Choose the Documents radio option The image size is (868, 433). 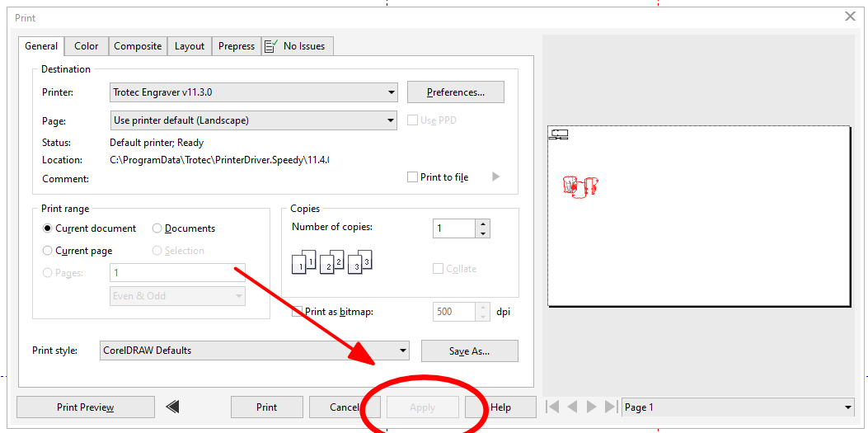tap(157, 228)
